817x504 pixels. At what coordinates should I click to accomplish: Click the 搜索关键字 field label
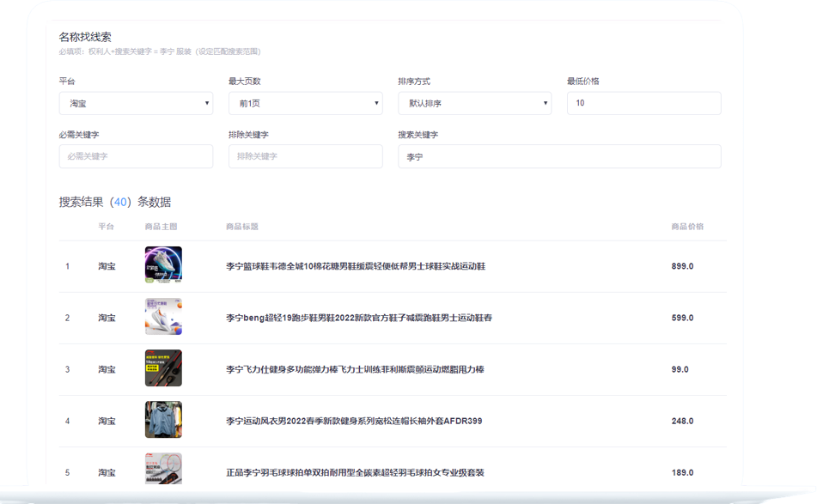point(418,134)
